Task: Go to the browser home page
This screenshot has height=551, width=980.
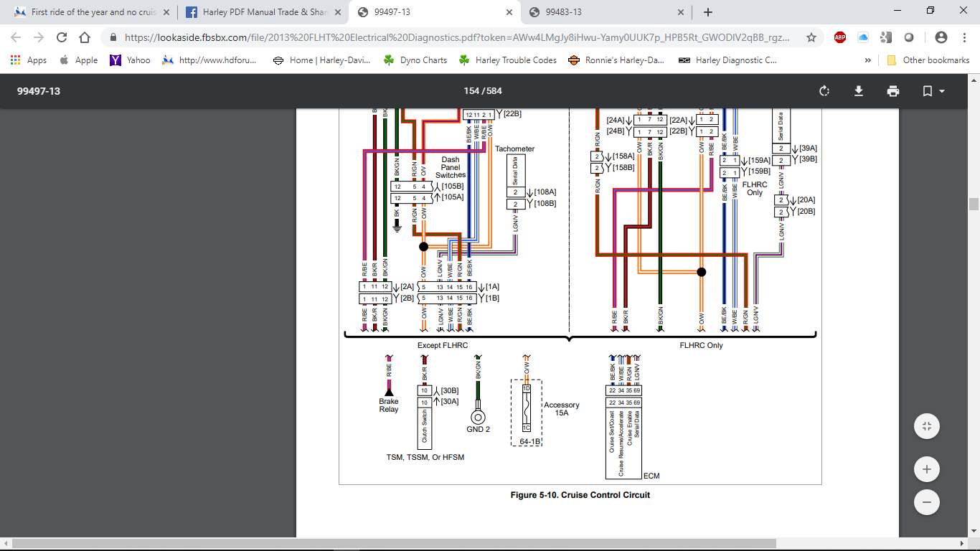Action: click(85, 37)
